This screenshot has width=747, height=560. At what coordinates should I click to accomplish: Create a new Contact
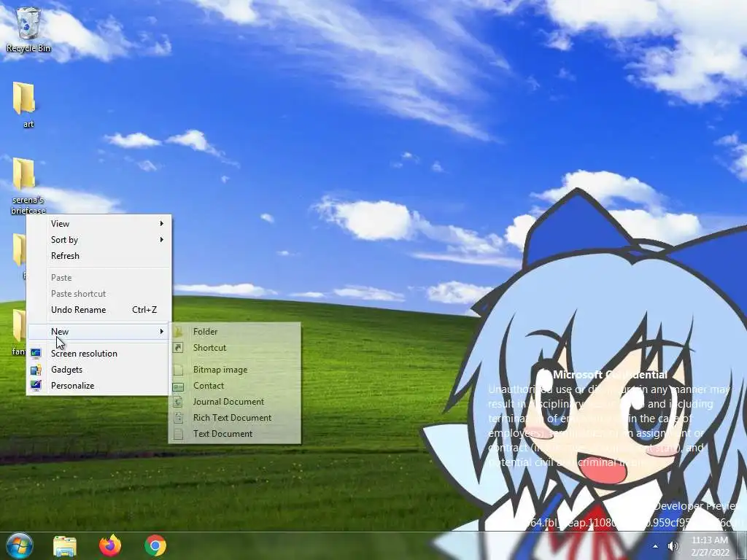[x=235, y=386]
